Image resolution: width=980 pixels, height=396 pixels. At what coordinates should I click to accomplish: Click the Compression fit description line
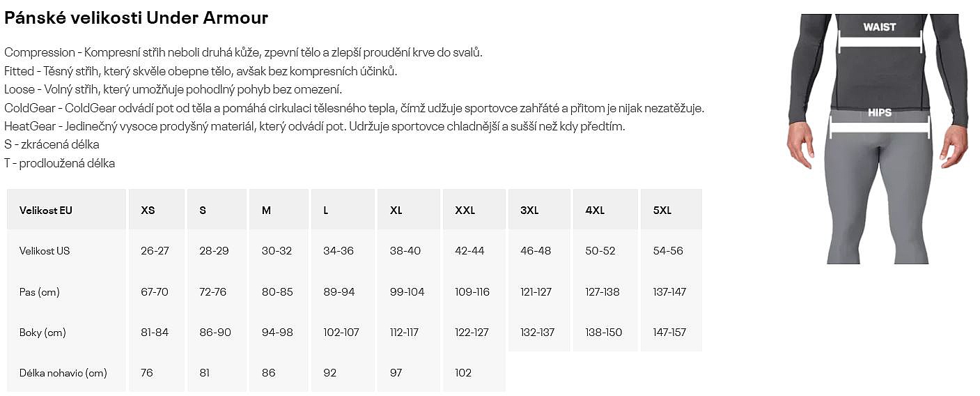(x=243, y=52)
